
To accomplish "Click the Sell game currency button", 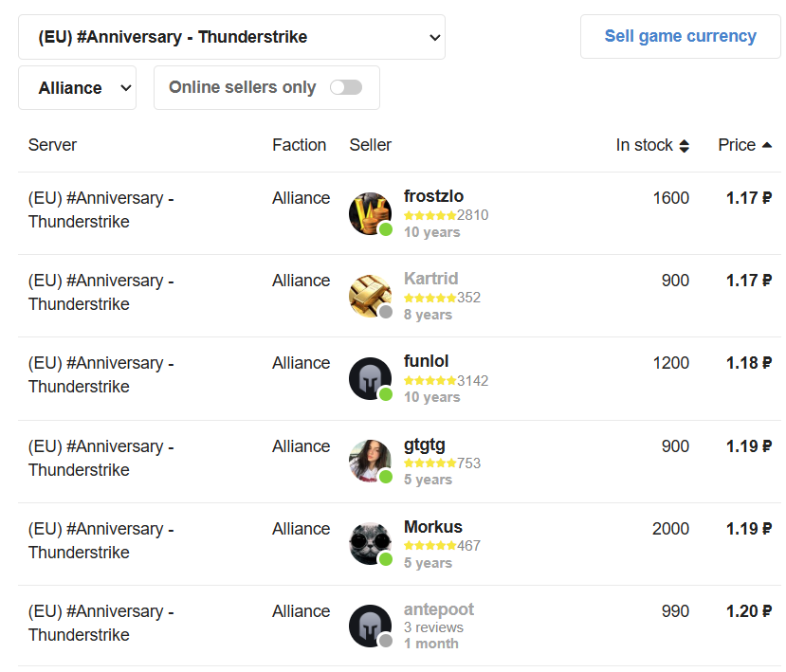I will point(680,37).
